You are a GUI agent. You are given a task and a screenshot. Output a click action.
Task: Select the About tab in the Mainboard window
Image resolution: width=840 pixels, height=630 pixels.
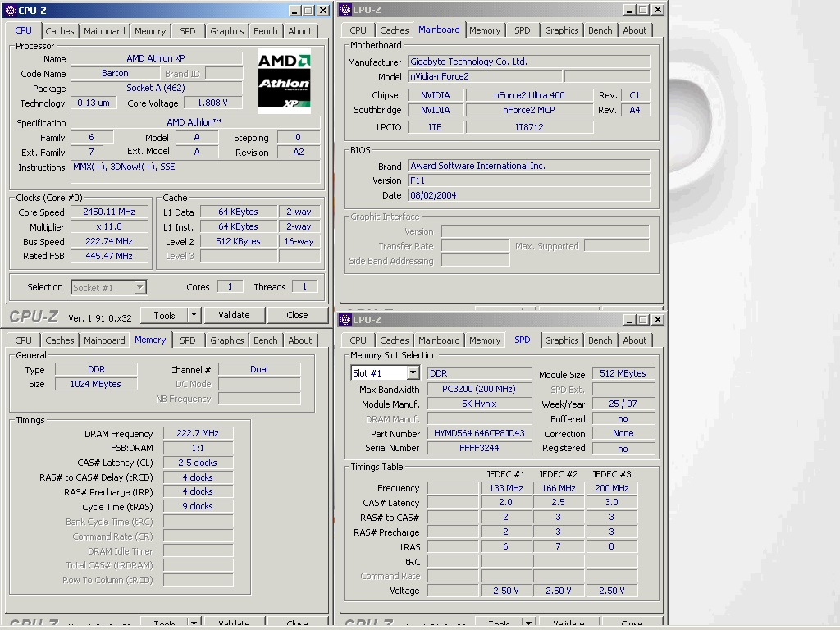click(x=634, y=30)
